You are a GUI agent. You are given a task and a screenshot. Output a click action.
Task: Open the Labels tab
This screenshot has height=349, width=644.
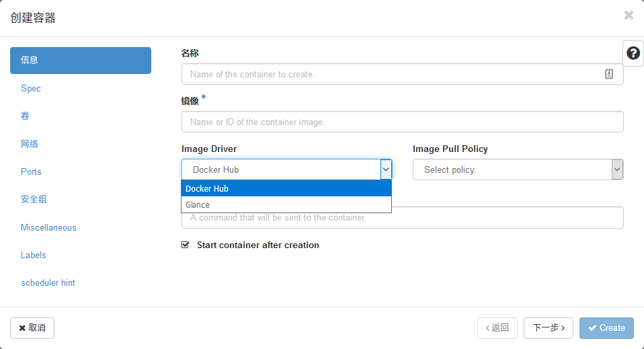[34, 255]
